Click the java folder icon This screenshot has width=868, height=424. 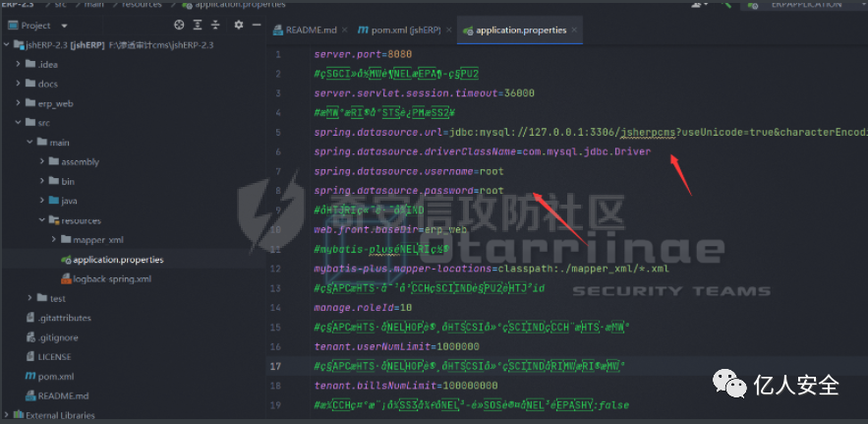(x=54, y=201)
